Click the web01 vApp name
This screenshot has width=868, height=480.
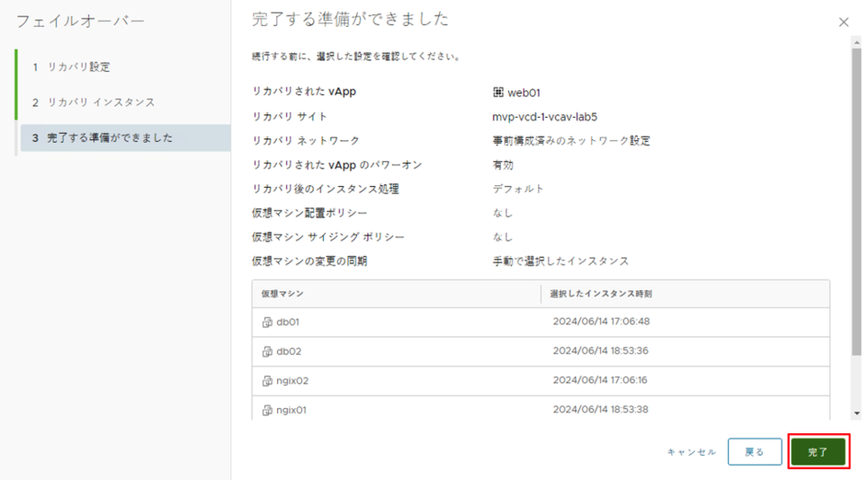point(523,93)
